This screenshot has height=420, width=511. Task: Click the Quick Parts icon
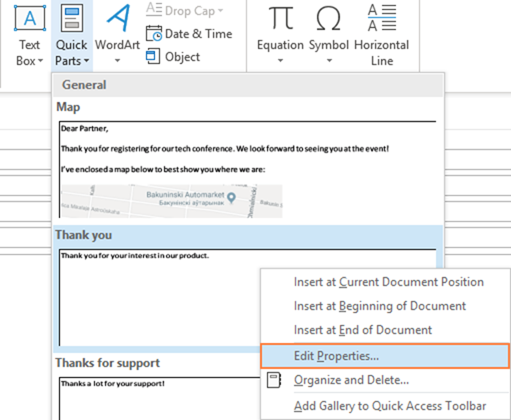click(x=72, y=19)
